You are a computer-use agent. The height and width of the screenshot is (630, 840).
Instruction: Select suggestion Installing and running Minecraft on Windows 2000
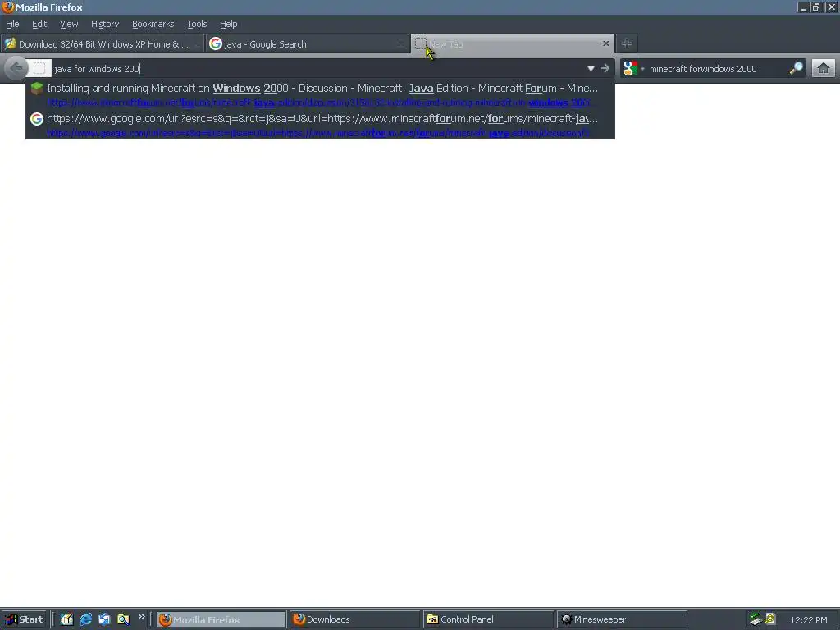[x=321, y=94]
